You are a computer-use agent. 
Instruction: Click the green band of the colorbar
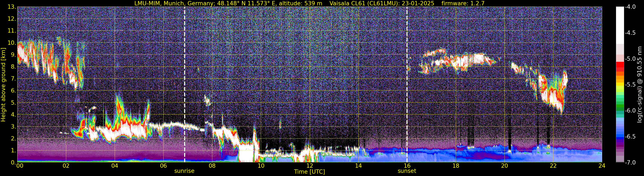pos(620,106)
